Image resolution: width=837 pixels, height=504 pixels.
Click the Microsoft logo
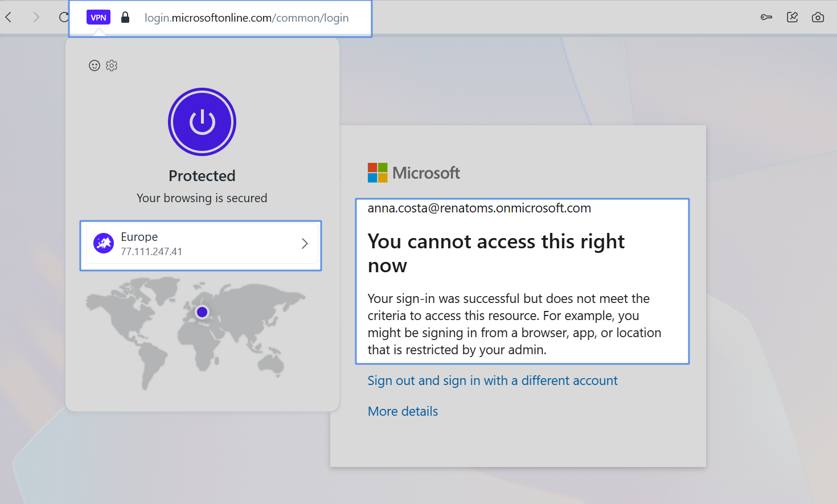pos(414,173)
